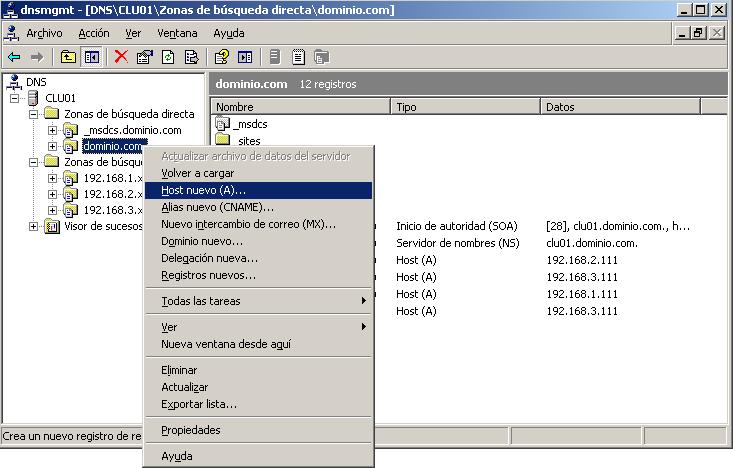The width and height of the screenshot is (733, 468).
Task: Click the data value 192.168.1.111
Action: pos(582,294)
